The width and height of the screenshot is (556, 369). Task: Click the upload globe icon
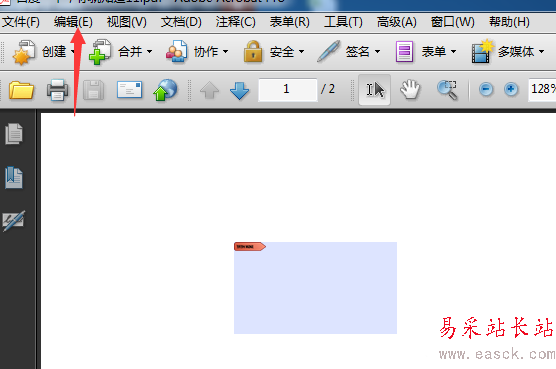165,90
